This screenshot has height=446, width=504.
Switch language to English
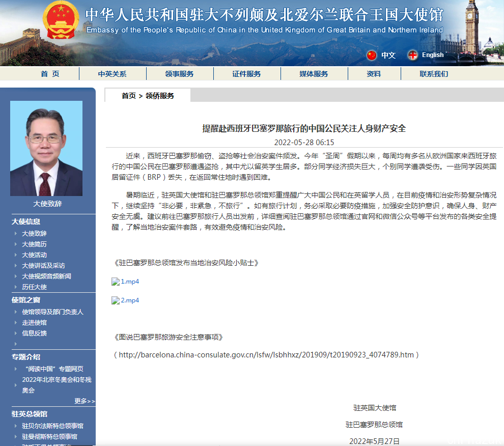tap(433, 55)
